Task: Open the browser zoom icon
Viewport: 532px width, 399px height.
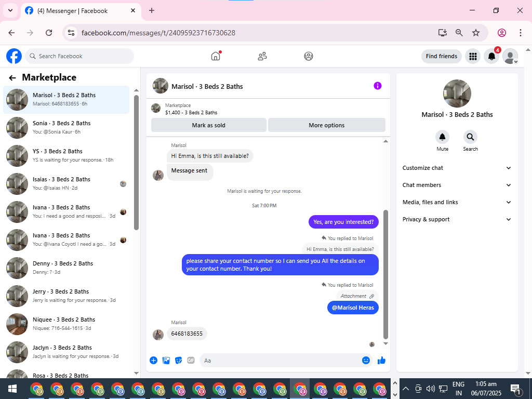Action: [x=459, y=33]
